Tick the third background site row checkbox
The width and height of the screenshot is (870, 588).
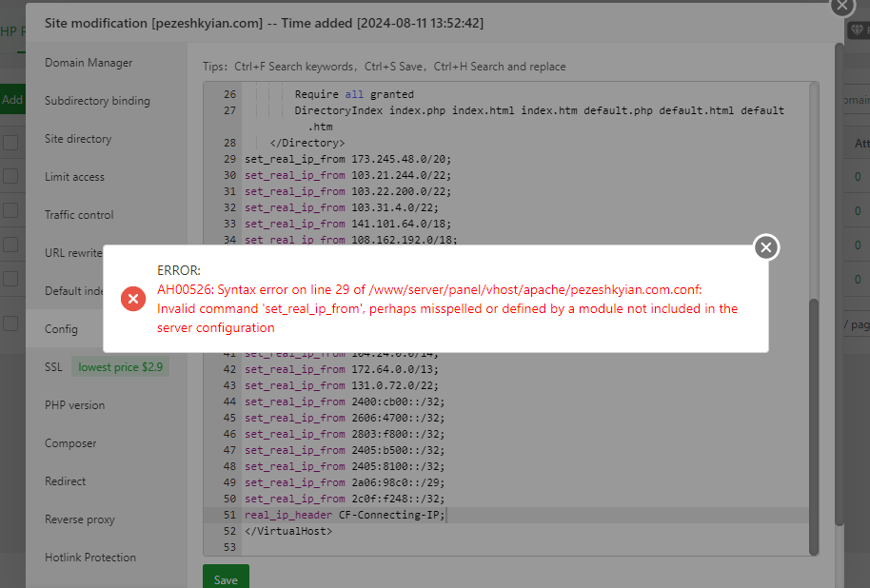pyautogui.click(x=10, y=211)
